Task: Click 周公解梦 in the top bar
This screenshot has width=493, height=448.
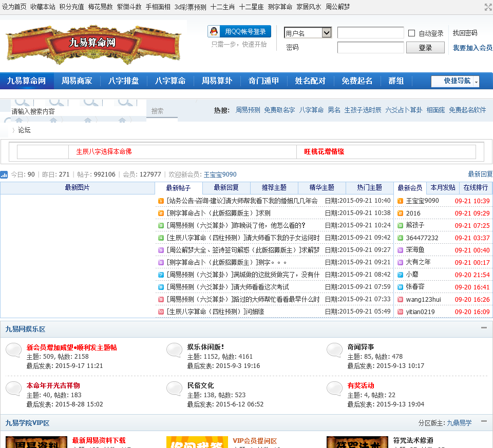Action: [338, 7]
